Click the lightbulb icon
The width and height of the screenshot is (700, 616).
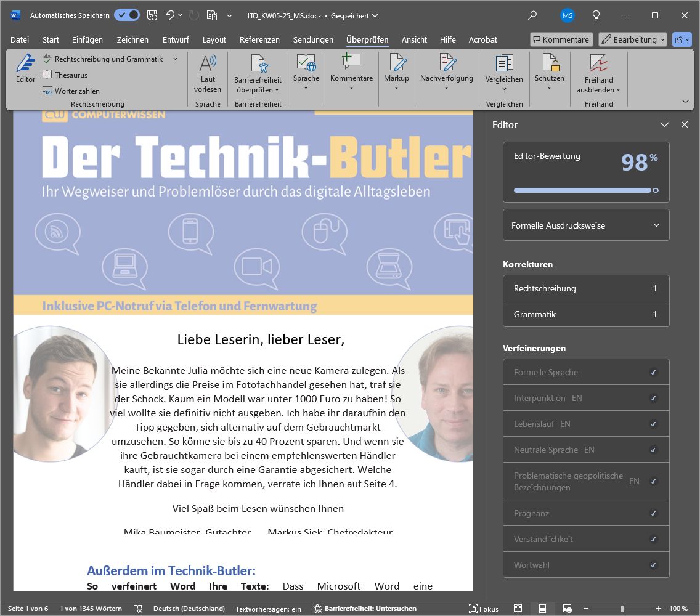596,15
